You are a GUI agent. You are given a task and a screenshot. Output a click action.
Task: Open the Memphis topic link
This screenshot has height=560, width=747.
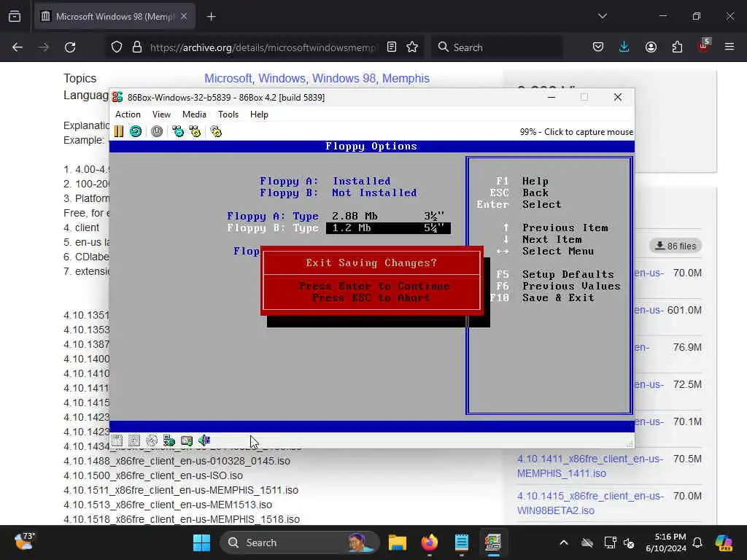[x=406, y=78]
